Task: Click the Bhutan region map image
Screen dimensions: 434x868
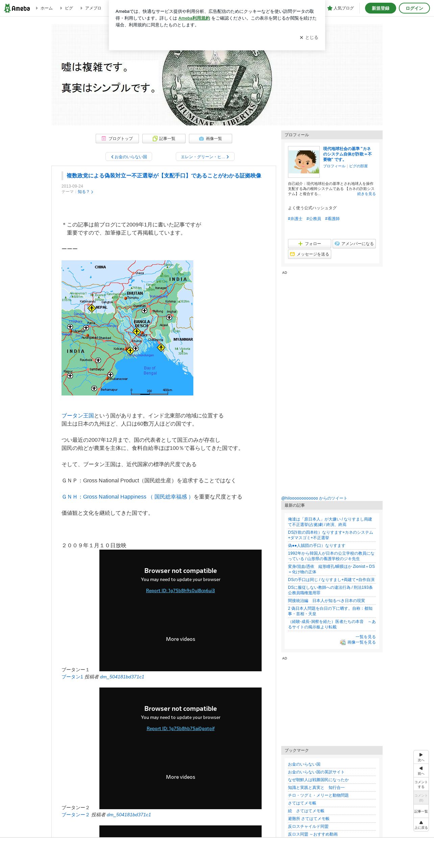Action: click(x=127, y=328)
